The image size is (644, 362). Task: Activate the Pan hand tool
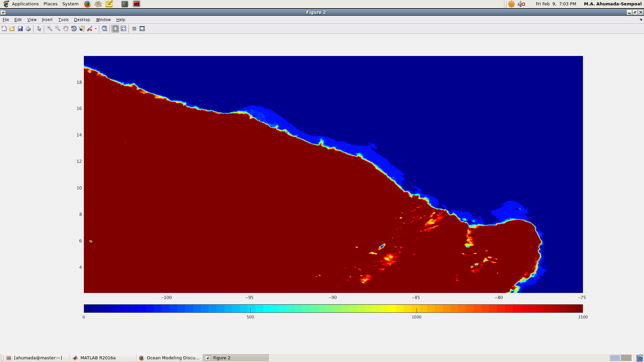pos(66,29)
